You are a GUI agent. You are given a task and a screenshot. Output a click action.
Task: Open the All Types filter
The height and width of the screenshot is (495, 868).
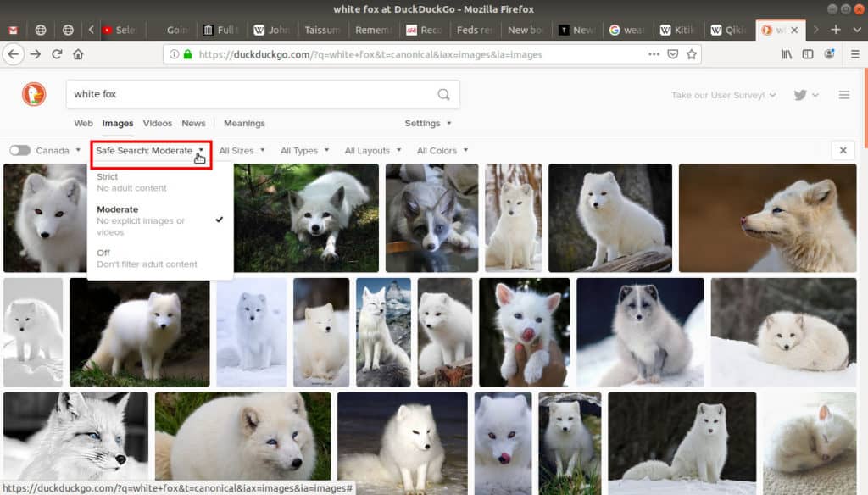304,151
